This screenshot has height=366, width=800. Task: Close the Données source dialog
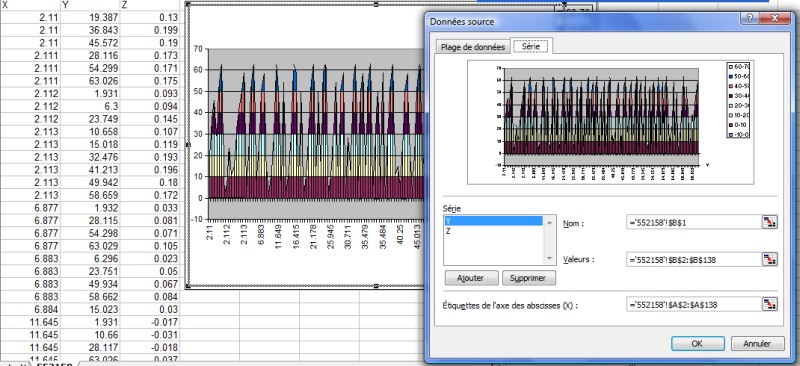pos(774,18)
